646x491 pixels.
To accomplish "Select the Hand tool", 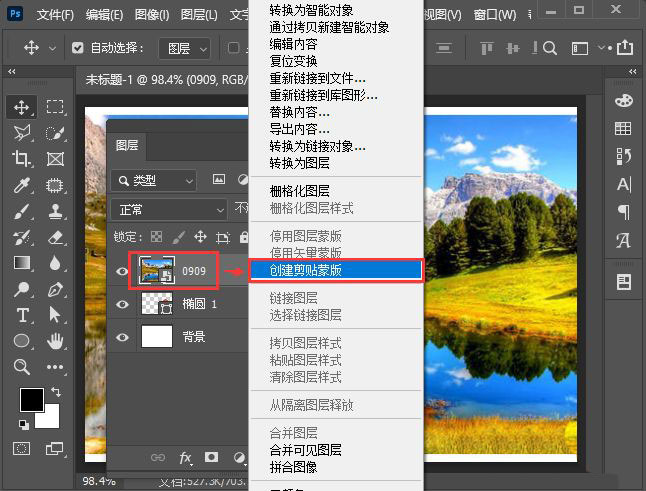I will click(x=55, y=341).
